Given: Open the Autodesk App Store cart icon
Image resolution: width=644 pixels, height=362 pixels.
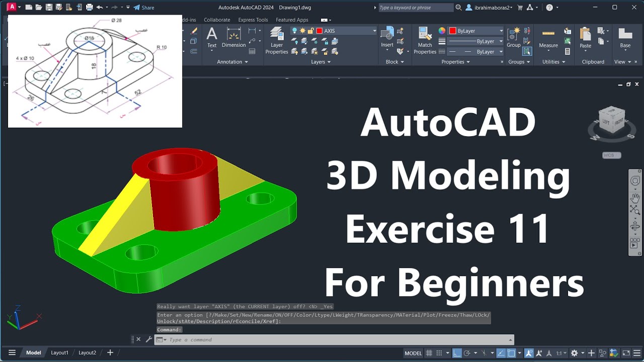Looking at the screenshot, I should [520, 8].
